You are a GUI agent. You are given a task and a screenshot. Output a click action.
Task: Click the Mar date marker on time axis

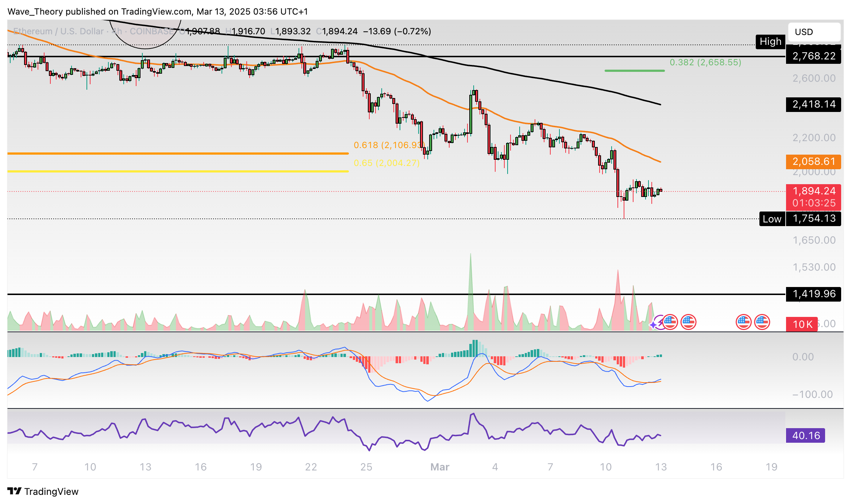tap(440, 467)
